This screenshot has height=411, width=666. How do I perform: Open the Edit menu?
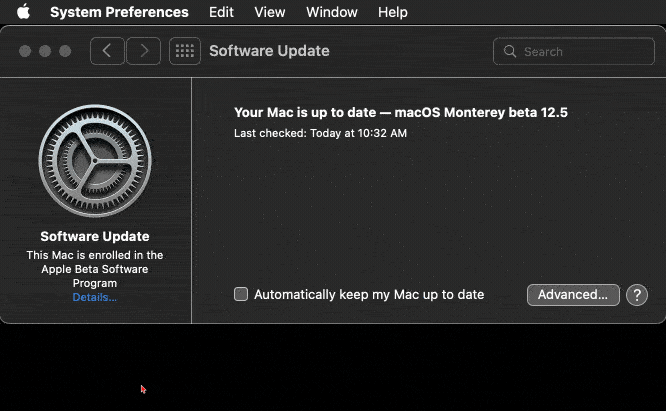(x=221, y=12)
